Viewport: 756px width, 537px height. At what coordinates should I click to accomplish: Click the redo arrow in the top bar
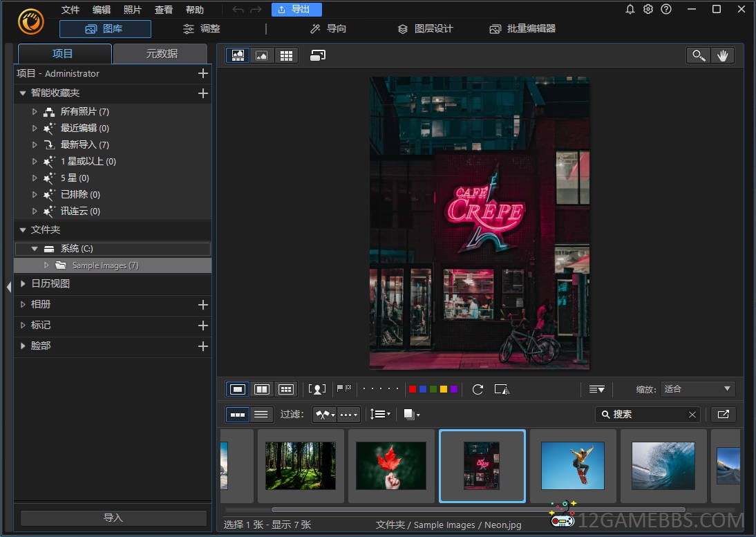[x=256, y=10]
